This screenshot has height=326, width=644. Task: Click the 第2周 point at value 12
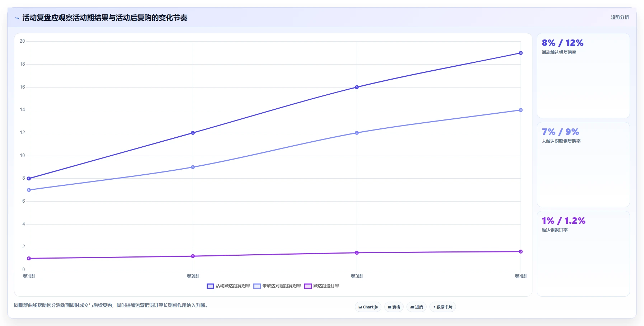193,133
